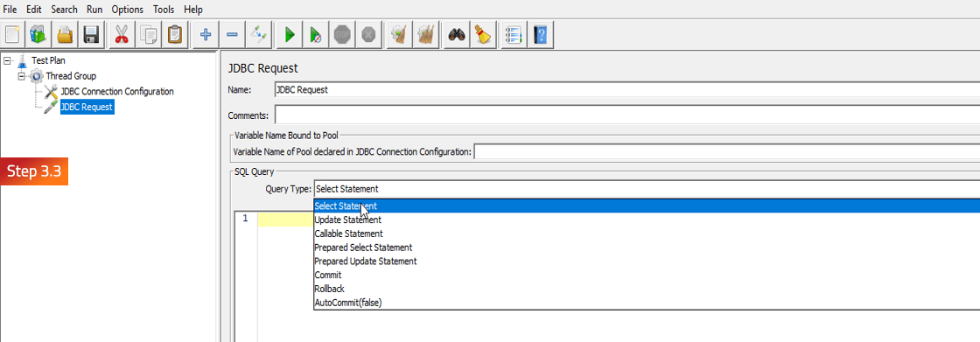
Task: Choose Callable Statement option
Action: (647, 234)
